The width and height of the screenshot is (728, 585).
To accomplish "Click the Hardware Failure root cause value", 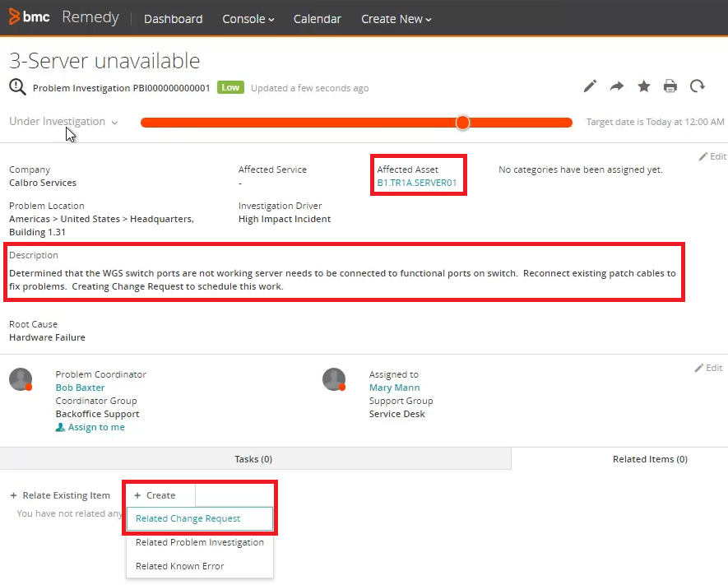I will (48, 337).
